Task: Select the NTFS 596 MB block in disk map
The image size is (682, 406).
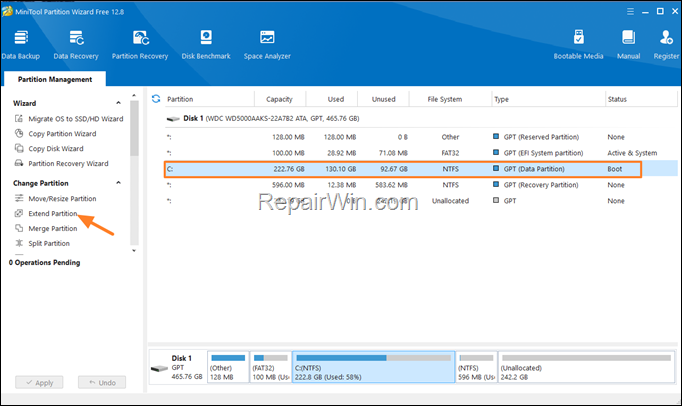Action: 476,367
